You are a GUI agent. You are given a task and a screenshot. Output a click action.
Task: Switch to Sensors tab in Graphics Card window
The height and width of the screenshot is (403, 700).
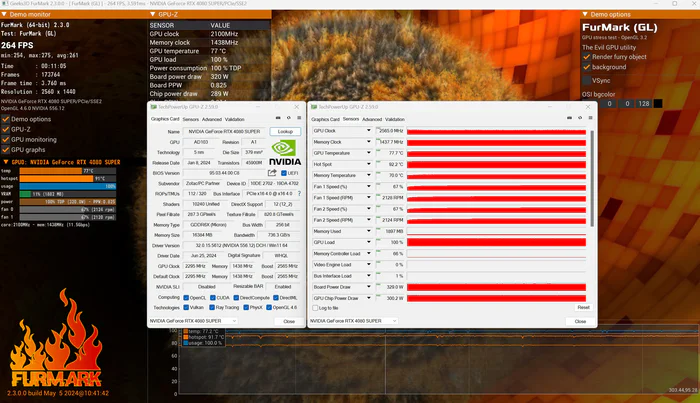pos(191,119)
